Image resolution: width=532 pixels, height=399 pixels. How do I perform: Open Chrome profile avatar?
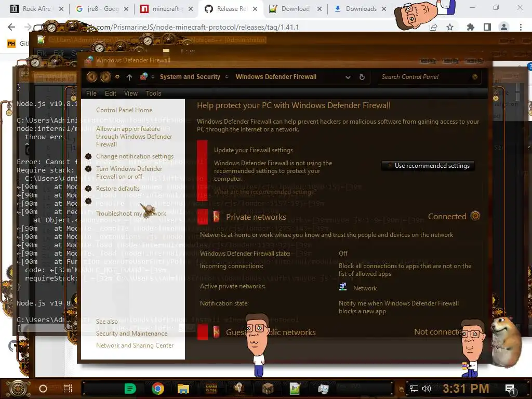click(504, 27)
